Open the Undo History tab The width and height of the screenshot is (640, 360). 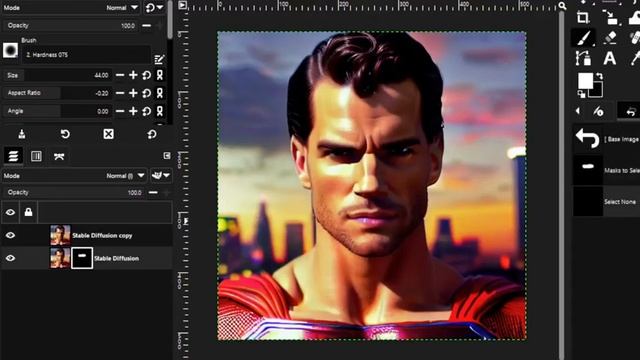pyautogui.click(x=631, y=111)
